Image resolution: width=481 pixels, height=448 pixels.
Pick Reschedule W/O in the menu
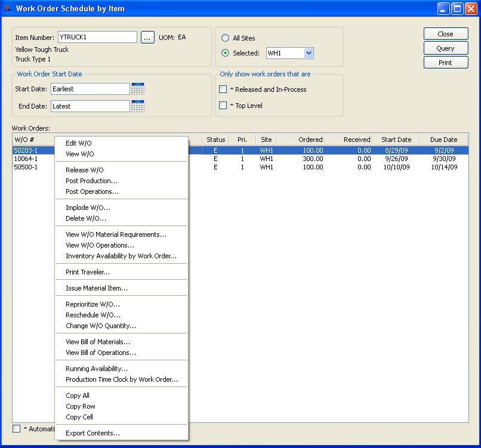point(93,315)
